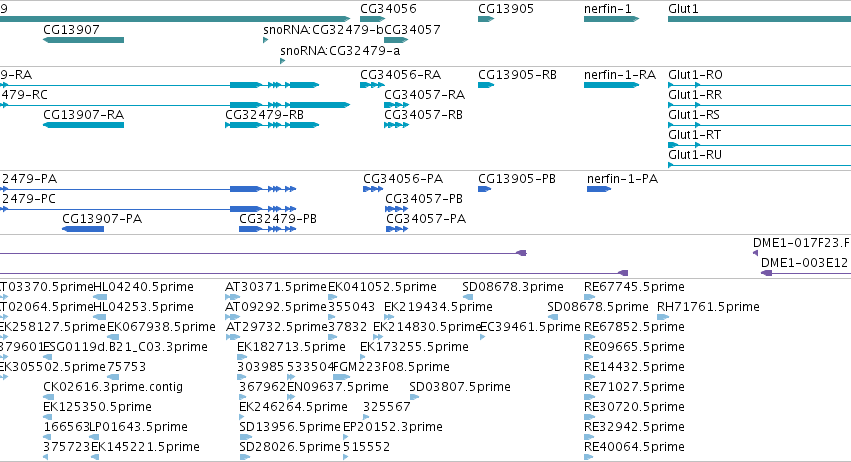
Task: Open the AT30371.5prime EST label
Action: point(276,287)
